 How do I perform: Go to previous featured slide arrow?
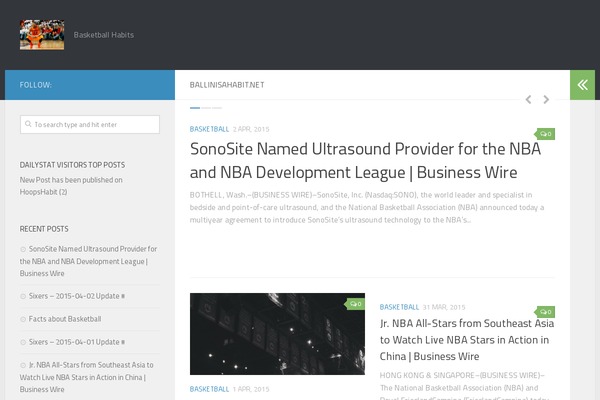pos(528,100)
